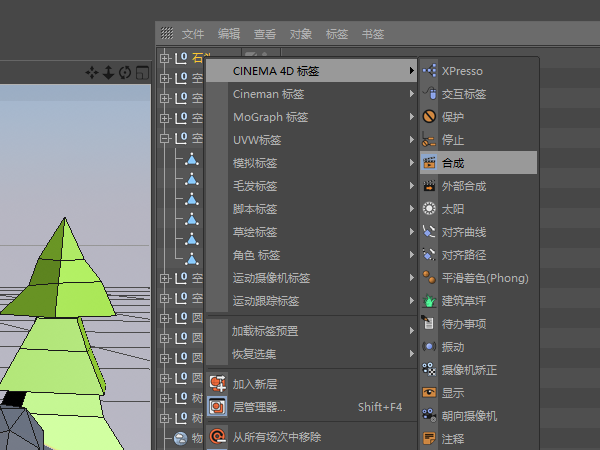Click the 太阳 sun icon
The height and width of the screenshot is (450, 600).
point(429,209)
